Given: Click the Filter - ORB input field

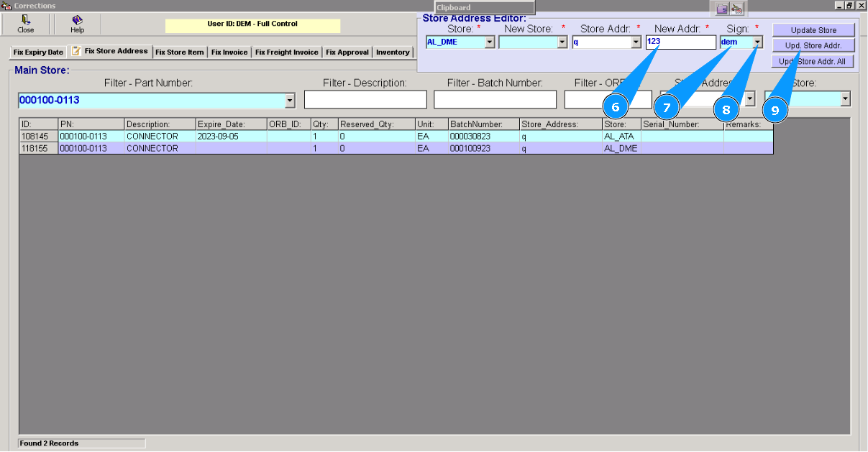Looking at the screenshot, I should (608, 99).
